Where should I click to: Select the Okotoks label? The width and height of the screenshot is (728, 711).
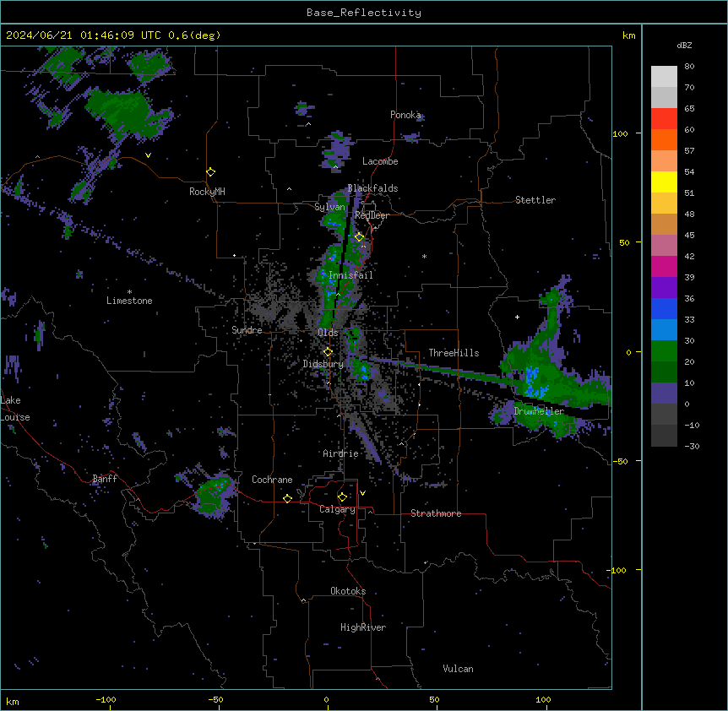coord(348,591)
